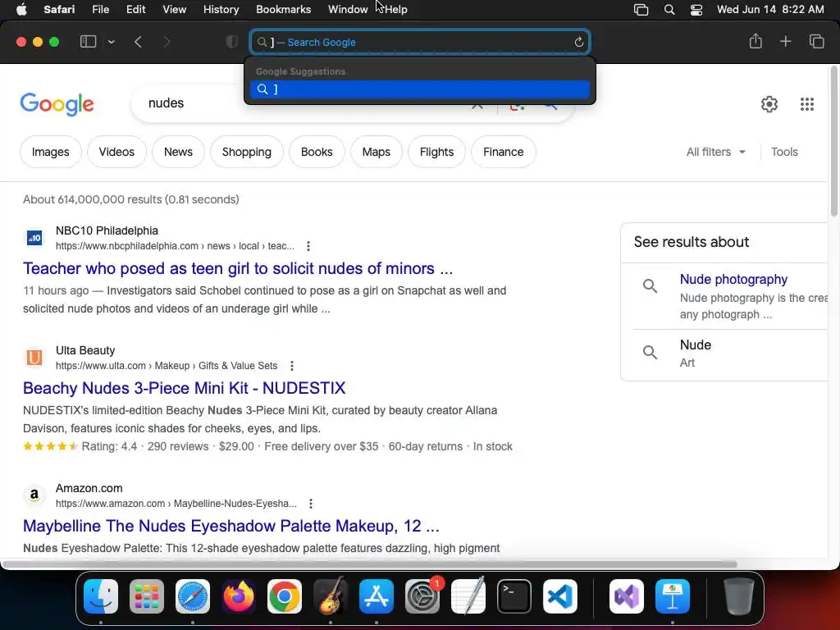Expand the sidebar tab group dropdown
Image resolution: width=840 pixels, height=630 pixels.
point(111,42)
